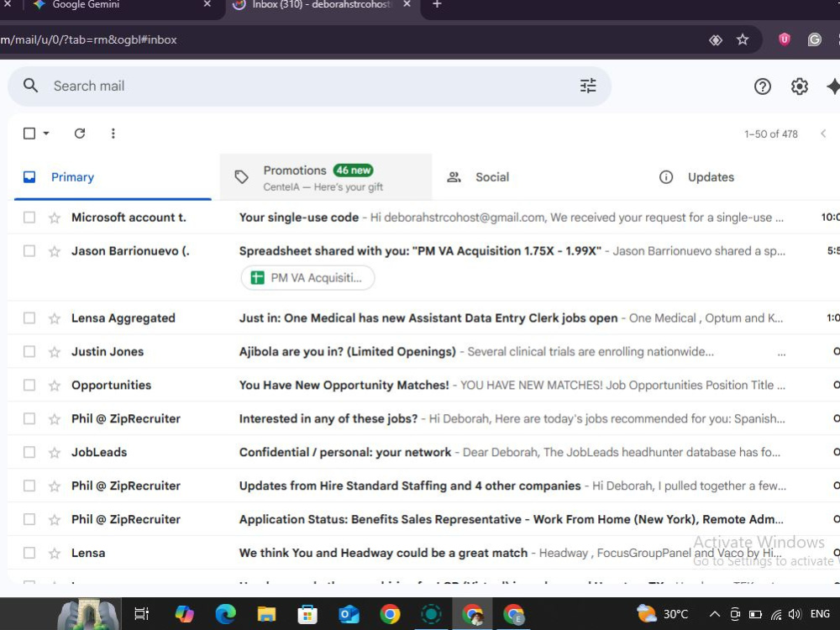Open the Gmail settings gear

(800, 87)
